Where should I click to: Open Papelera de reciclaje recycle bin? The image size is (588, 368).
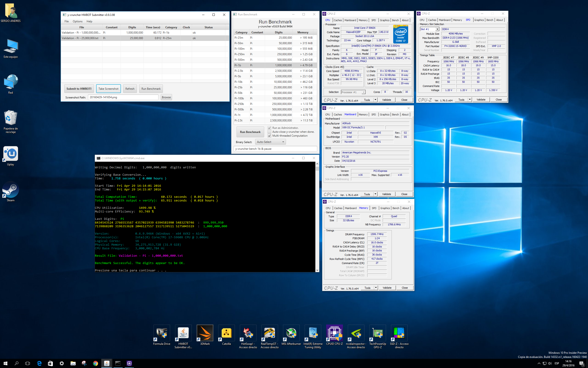(10, 121)
